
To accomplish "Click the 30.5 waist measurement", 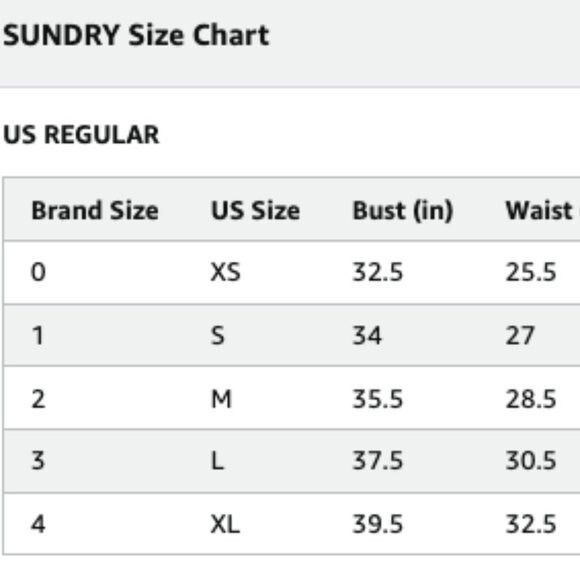I will [x=531, y=461].
